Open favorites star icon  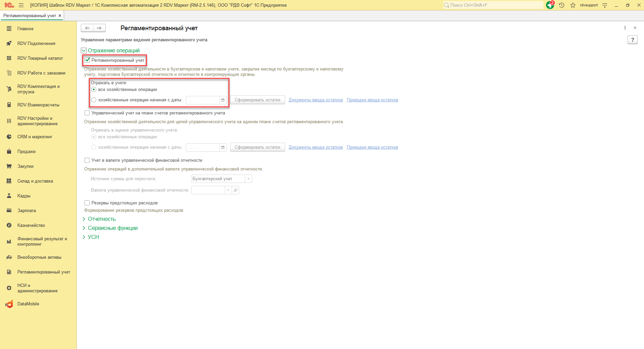pos(573,5)
